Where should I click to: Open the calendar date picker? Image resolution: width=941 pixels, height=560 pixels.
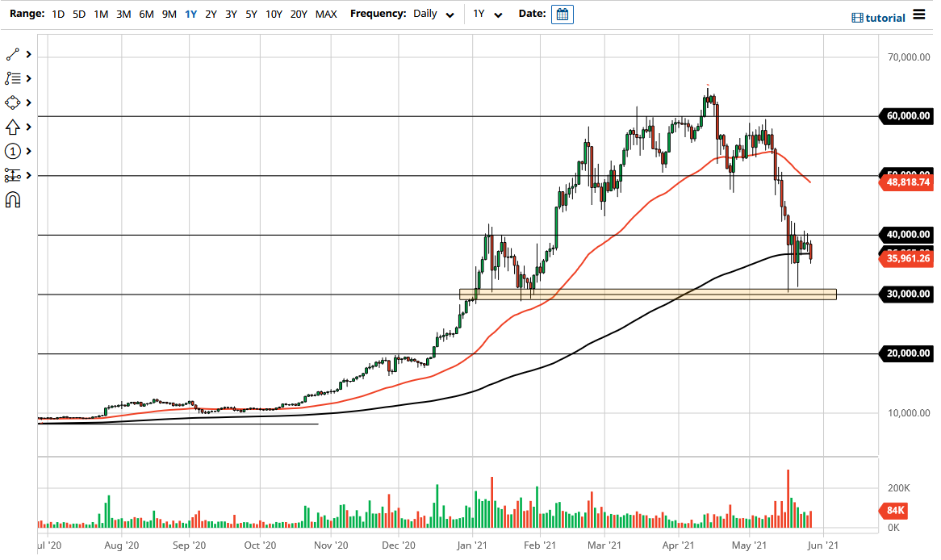tap(562, 14)
